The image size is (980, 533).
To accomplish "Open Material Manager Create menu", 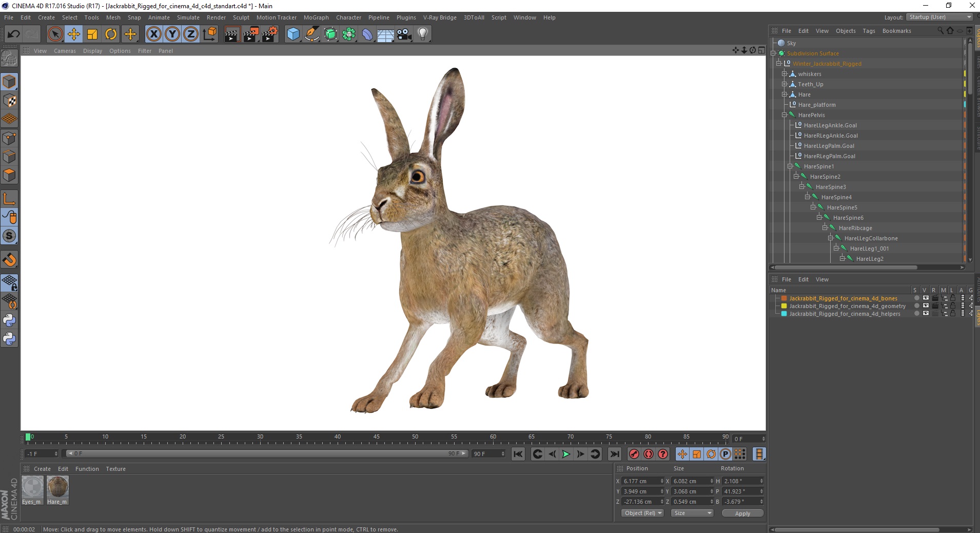I will click(x=42, y=469).
